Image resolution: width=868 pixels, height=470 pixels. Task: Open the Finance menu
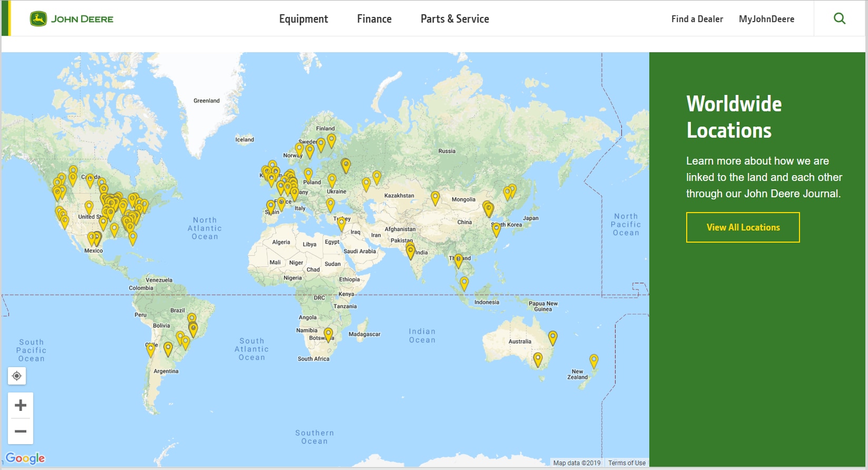(x=374, y=19)
